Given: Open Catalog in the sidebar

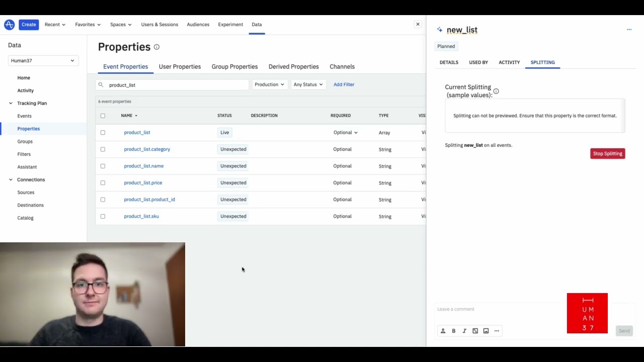Looking at the screenshot, I should 25,218.
